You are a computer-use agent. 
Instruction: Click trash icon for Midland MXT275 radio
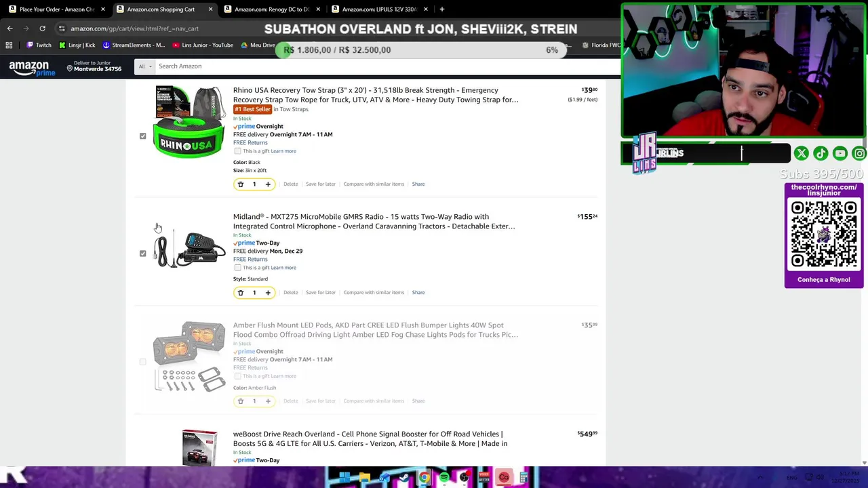tap(240, 293)
